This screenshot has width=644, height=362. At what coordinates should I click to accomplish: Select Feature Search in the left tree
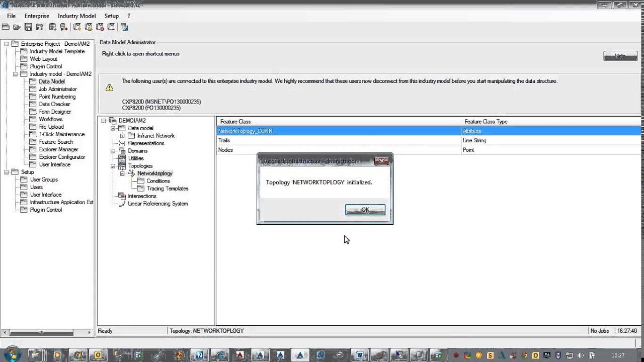click(x=56, y=142)
